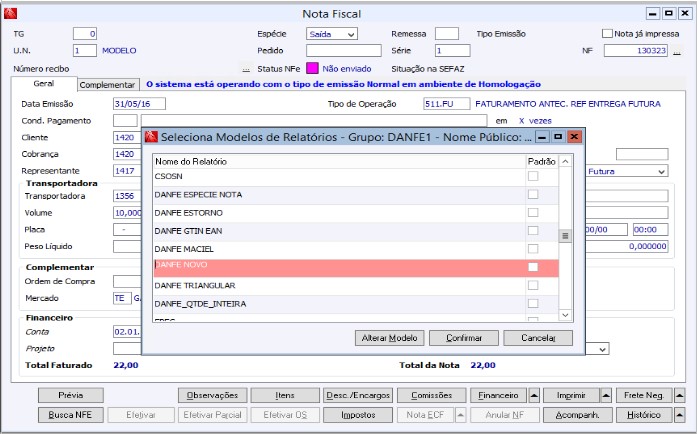
Task: Check Padrão box for DANFE GTIN EAN
Action: [x=533, y=231]
